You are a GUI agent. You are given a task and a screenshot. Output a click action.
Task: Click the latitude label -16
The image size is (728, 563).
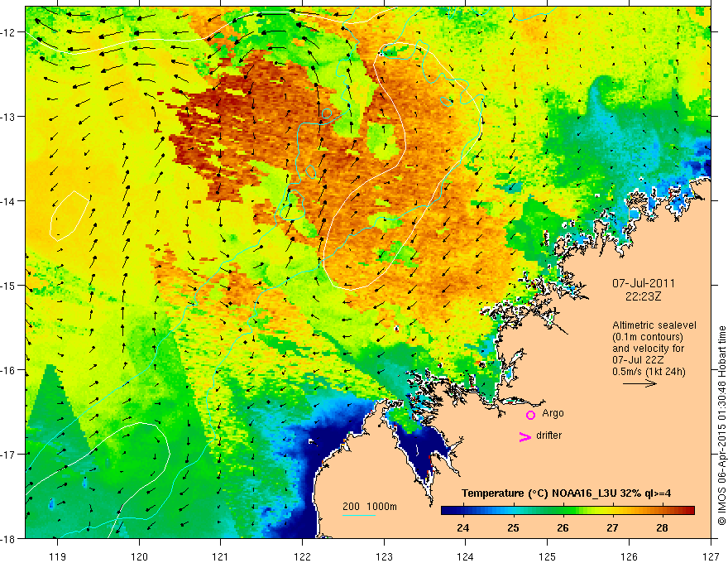10,370
